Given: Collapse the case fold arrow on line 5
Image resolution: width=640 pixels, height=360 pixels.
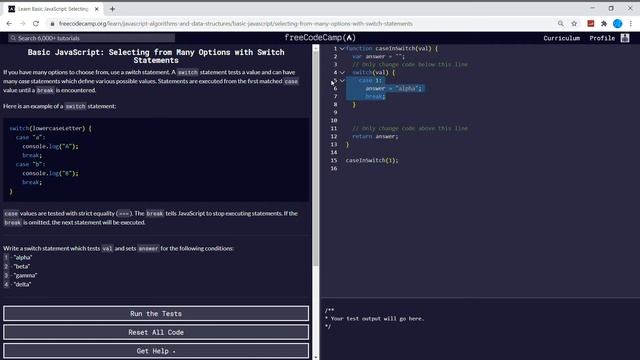Looking at the screenshot, I should (x=342, y=80).
